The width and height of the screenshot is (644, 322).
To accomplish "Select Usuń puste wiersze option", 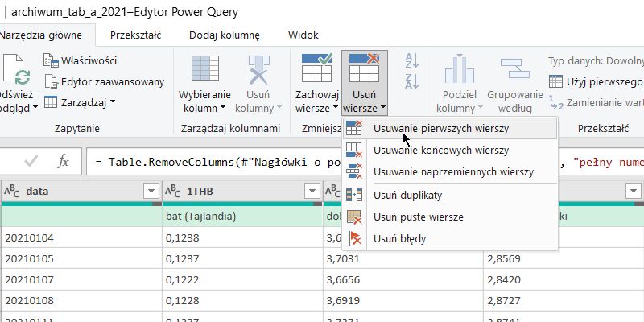I will point(416,217).
